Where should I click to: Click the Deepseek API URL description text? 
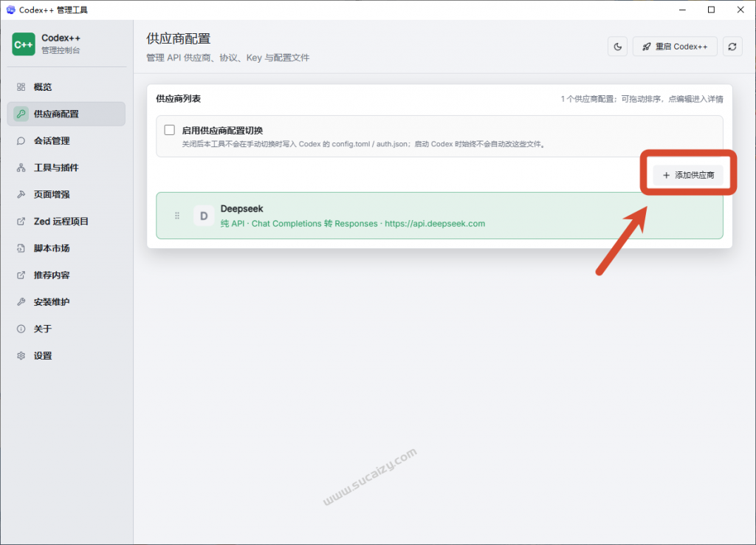(x=352, y=224)
